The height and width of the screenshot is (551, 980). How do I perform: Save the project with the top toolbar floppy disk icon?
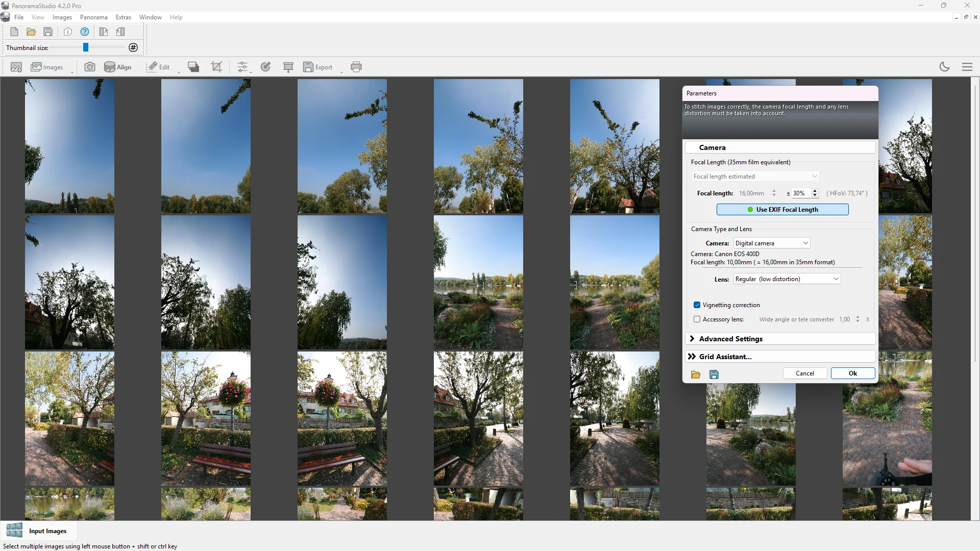pos(48,32)
